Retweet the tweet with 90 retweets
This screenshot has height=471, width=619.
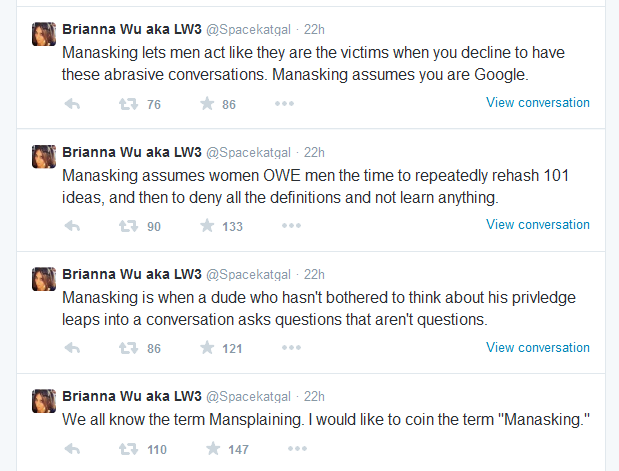(x=128, y=226)
